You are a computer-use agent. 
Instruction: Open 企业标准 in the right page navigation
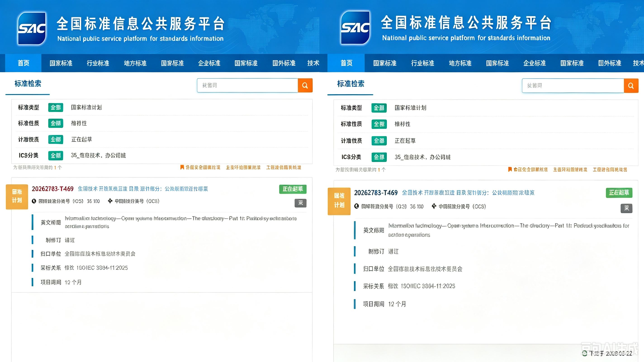click(535, 63)
